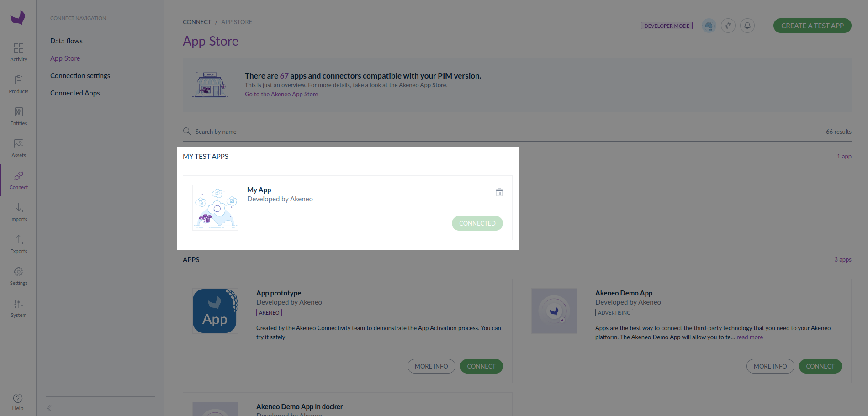The height and width of the screenshot is (416, 868).
Task: Open Connection settings menu item
Action: tap(80, 75)
